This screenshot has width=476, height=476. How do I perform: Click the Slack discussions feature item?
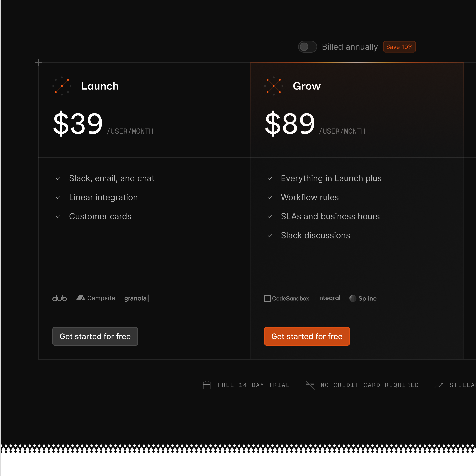click(309, 235)
